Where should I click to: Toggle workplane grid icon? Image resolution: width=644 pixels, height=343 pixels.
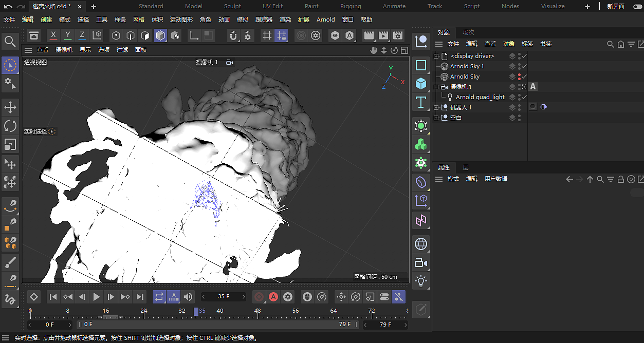coord(267,35)
